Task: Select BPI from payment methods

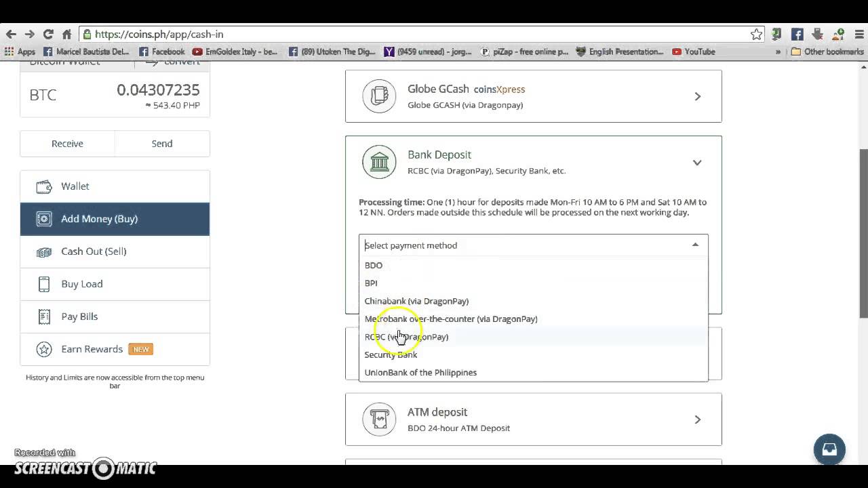Action: pos(533,283)
